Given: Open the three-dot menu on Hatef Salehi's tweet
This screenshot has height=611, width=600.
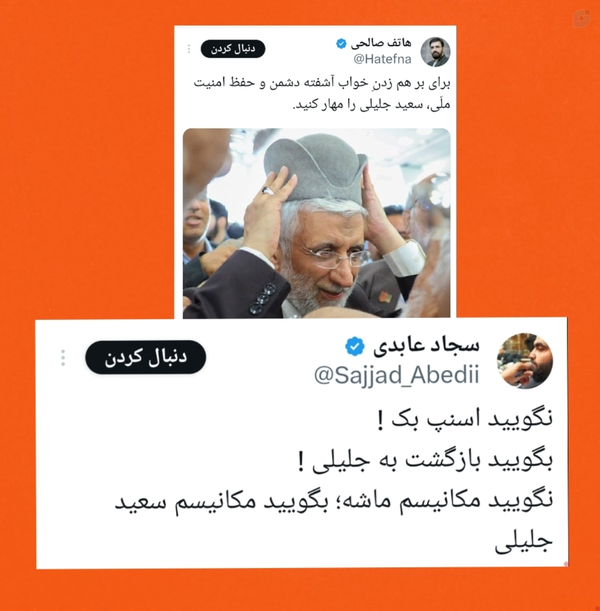Looking at the screenshot, I should click(x=189, y=49).
